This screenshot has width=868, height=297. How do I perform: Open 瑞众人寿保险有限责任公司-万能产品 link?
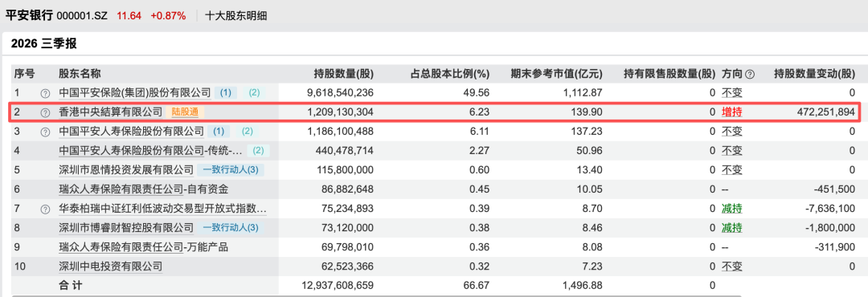[x=143, y=248]
